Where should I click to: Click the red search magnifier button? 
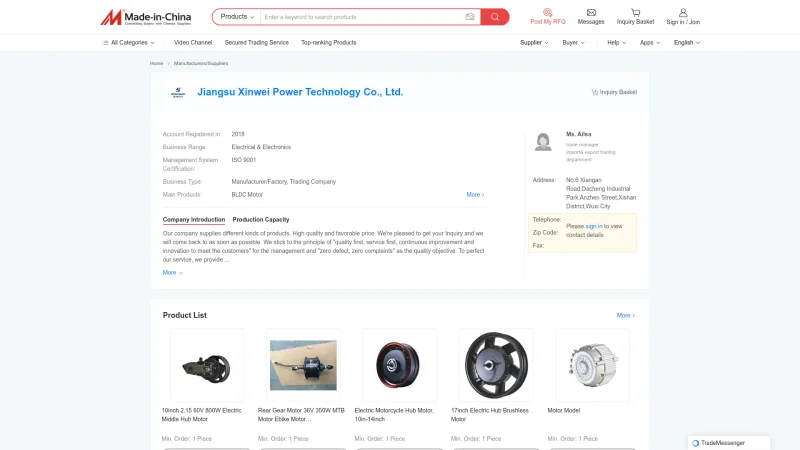point(494,17)
